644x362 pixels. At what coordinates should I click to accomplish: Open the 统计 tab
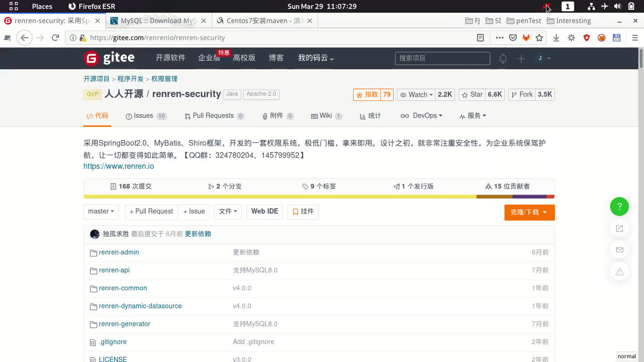370,116
